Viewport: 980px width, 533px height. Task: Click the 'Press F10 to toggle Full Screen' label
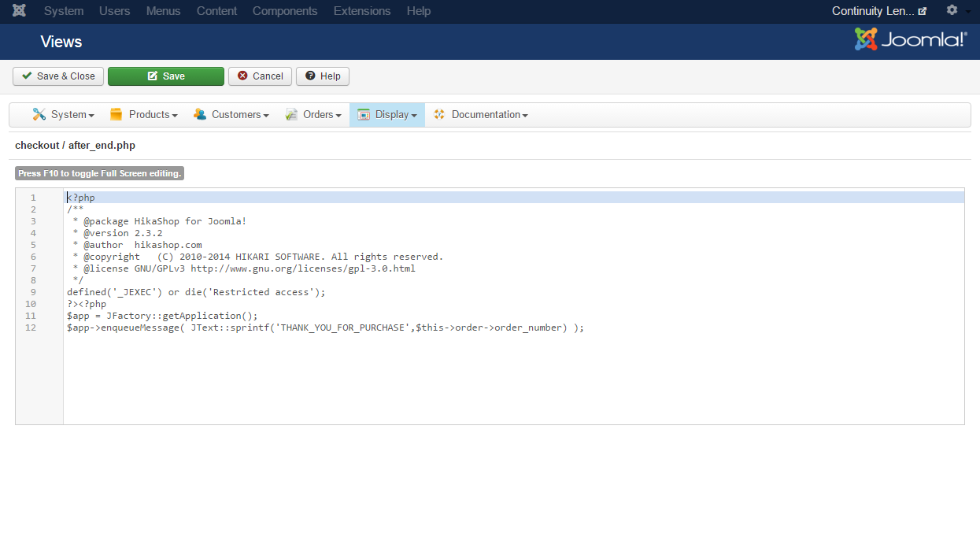click(99, 173)
